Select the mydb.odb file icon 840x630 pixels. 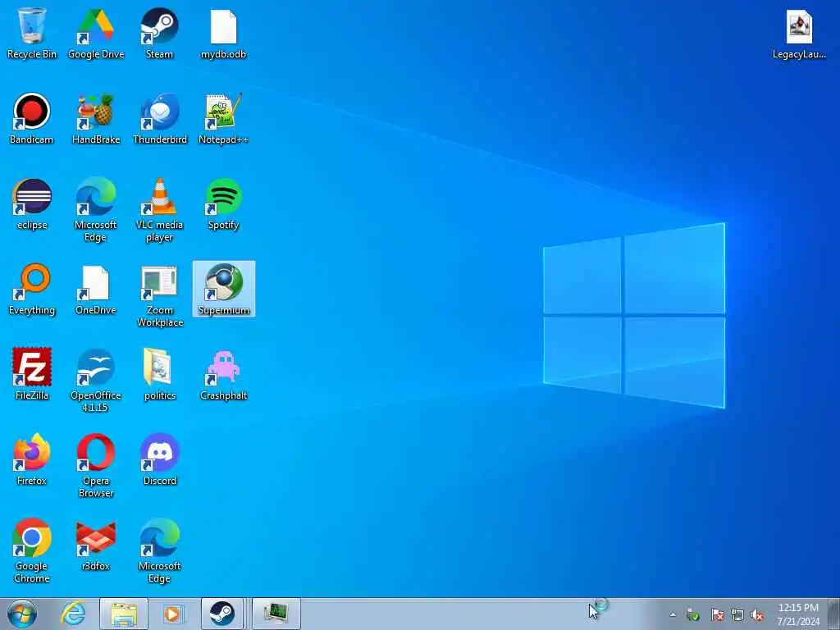(x=223, y=33)
